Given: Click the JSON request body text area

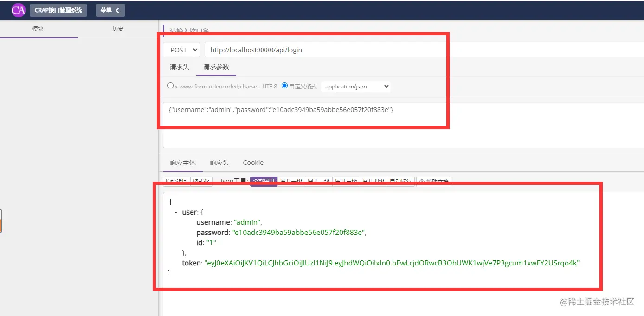Looking at the screenshot, I should [403, 125].
